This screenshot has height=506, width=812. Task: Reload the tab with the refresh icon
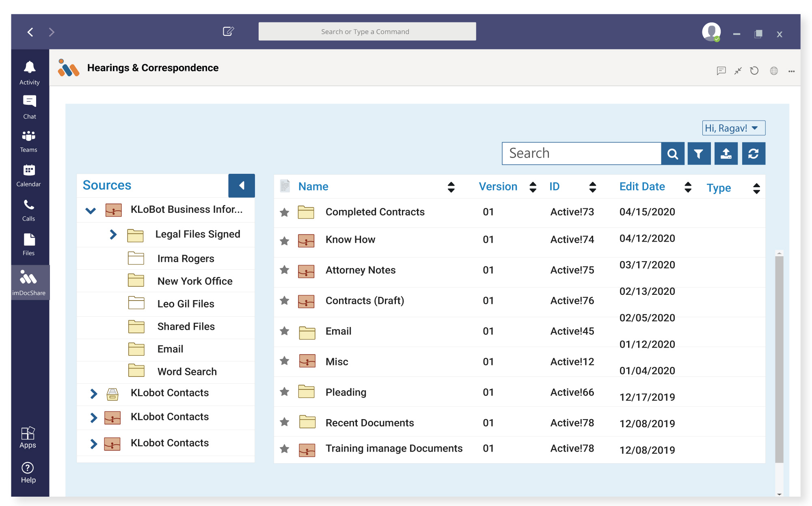pos(754,71)
